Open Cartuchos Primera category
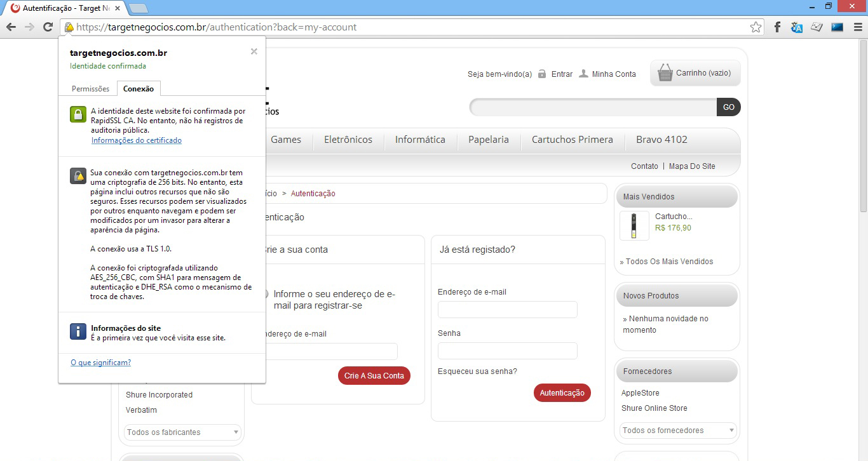The image size is (868, 461). pos(573,140)
